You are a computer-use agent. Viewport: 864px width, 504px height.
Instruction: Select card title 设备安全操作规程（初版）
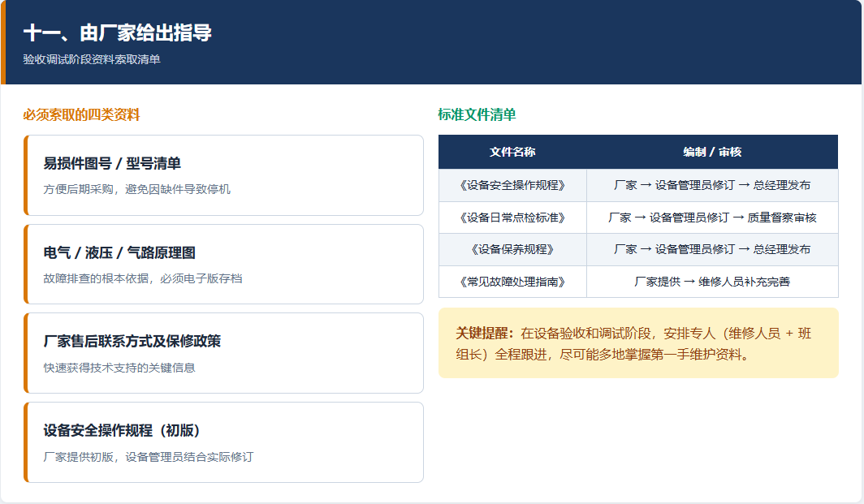(122, 431)
